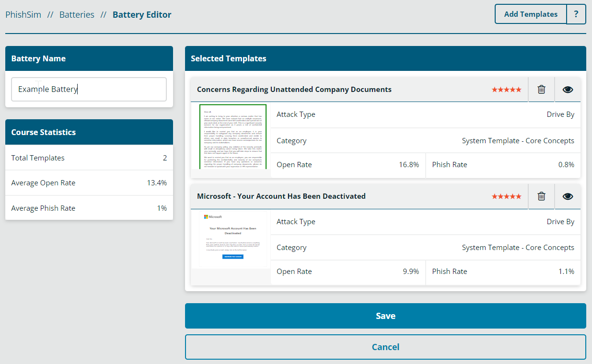The height and width of the screenshot is (364, 592).
Task: Go to PhishSim breadcrumb link
Action: click(x=23, y=15)
